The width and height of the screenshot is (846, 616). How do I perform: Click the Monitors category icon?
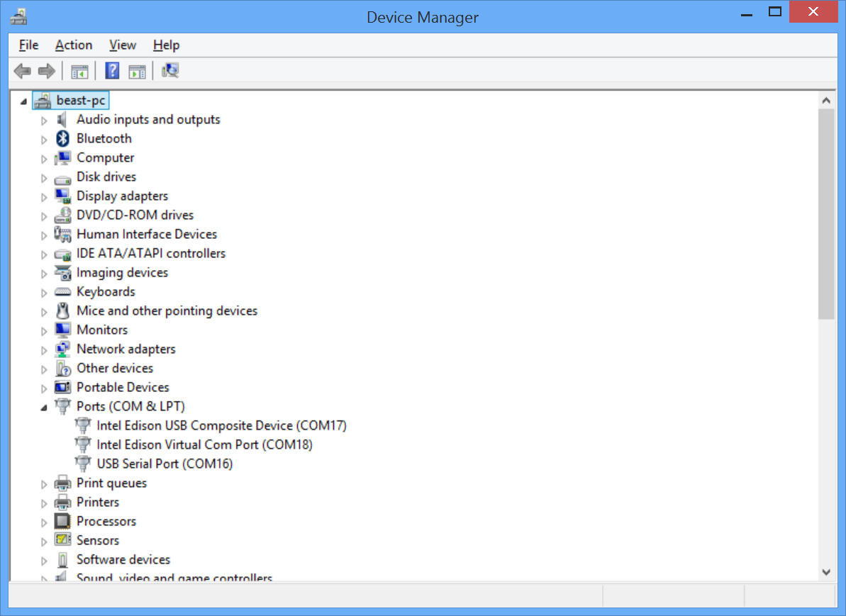tap(62, 330)
